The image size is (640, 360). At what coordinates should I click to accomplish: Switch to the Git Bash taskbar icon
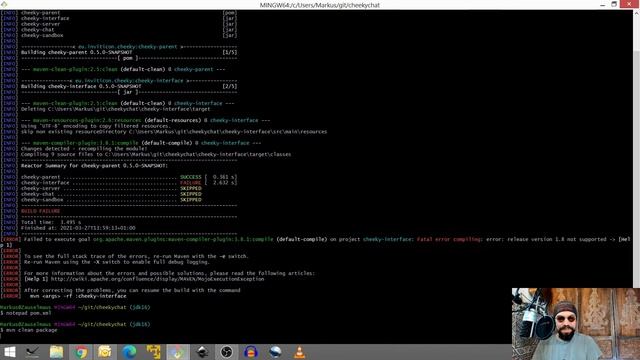(178, 352)
